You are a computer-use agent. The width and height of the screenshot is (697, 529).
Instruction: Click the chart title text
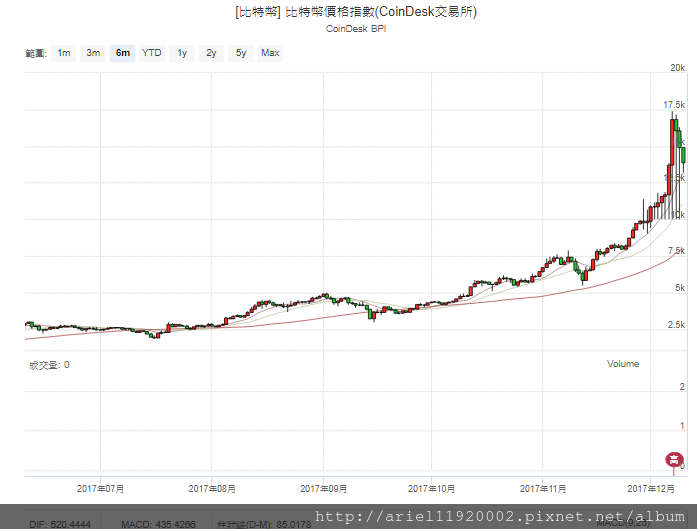click(356, 12)
